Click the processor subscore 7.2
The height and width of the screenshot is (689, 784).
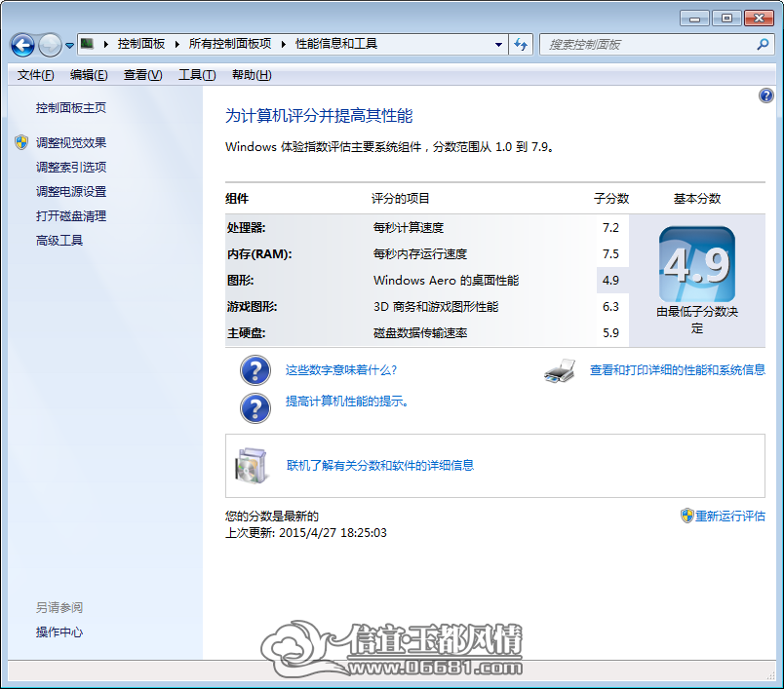pyautogui.click(x=610, y=228)
